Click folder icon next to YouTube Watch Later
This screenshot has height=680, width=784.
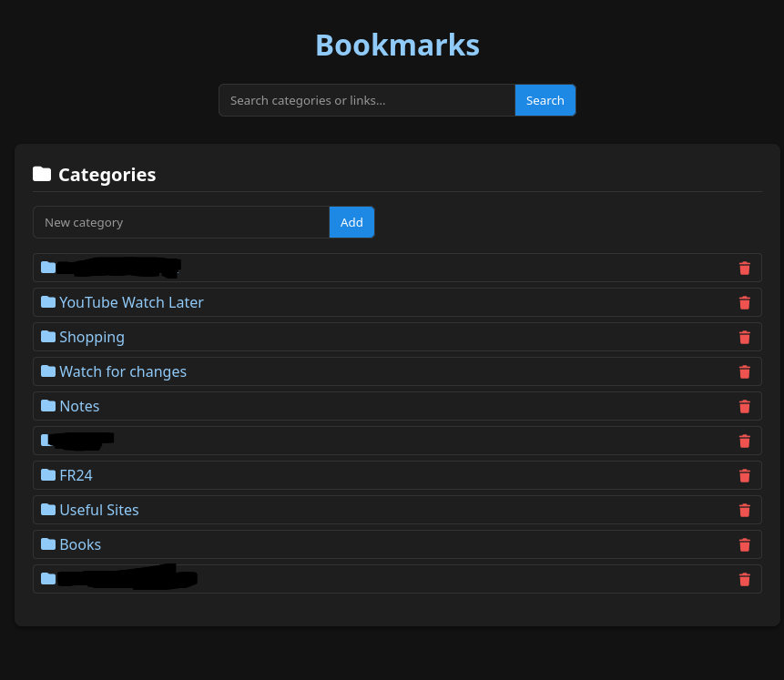[x=48, y=302]
